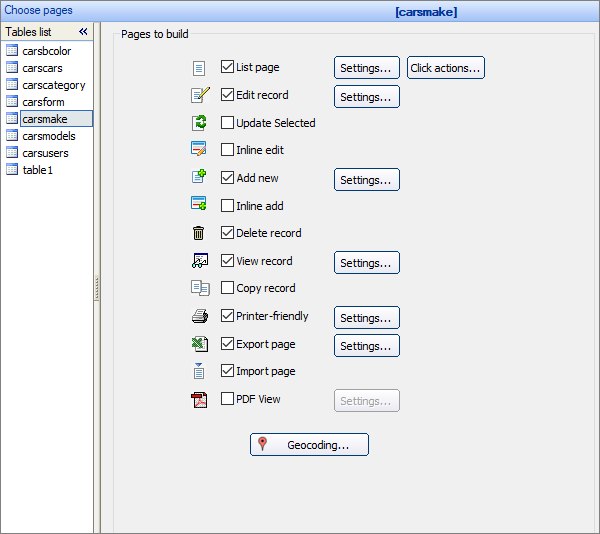600x534 pixels.
Task: Toggle the Add new checkbox
Action: (x=227, y=177)
